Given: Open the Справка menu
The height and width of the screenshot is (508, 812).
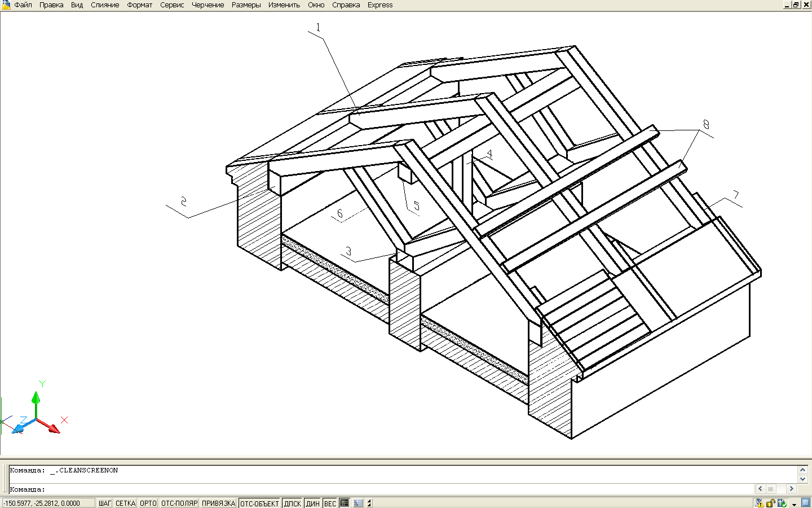Looking at the screenshot, I should (x=346, y=5).
